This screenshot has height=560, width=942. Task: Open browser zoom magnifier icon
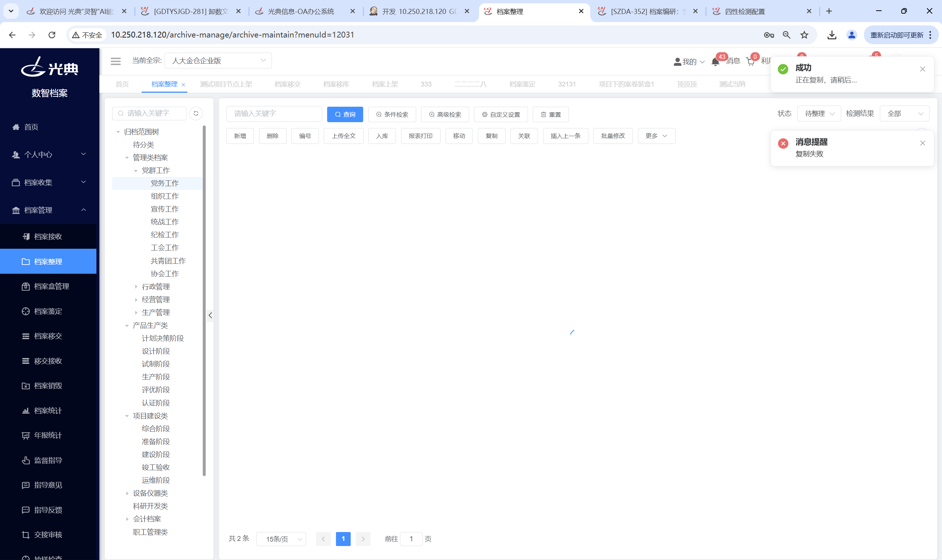(786, 35)
